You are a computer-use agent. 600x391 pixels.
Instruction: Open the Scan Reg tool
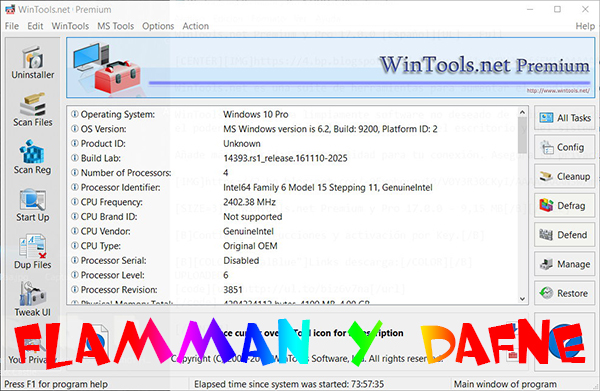33,158
